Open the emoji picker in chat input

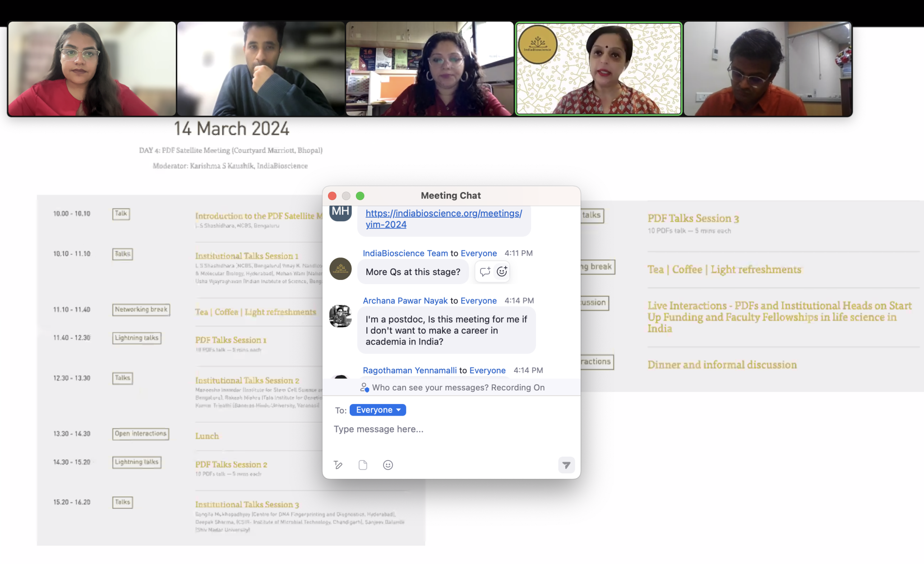coord(388,465)
